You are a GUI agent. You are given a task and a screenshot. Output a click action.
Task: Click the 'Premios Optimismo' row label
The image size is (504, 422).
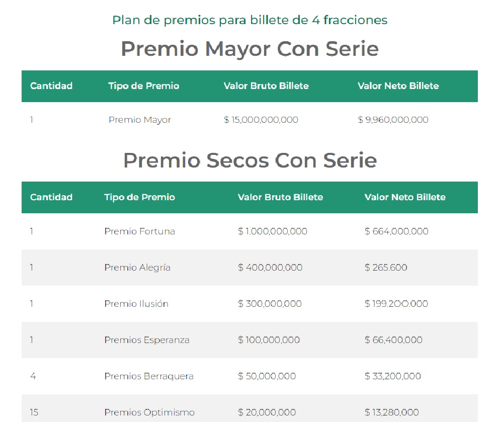click(149, 412)
